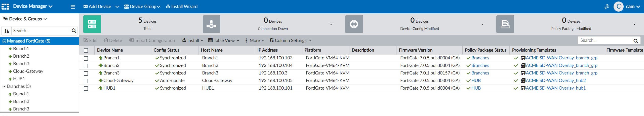This screenshot has height=116, width=644.
Task: Check the Branch1 row checkbox
Action: 86,58
